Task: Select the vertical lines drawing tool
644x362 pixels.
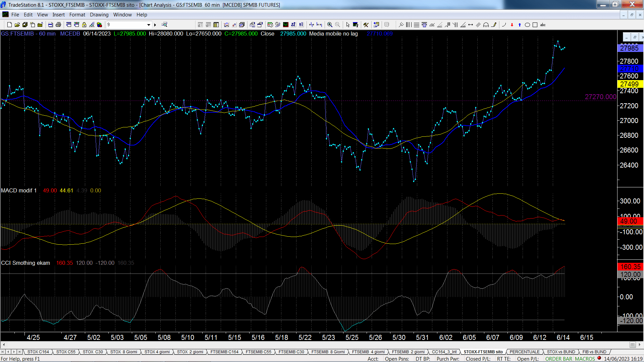Action: click(408, 24)
